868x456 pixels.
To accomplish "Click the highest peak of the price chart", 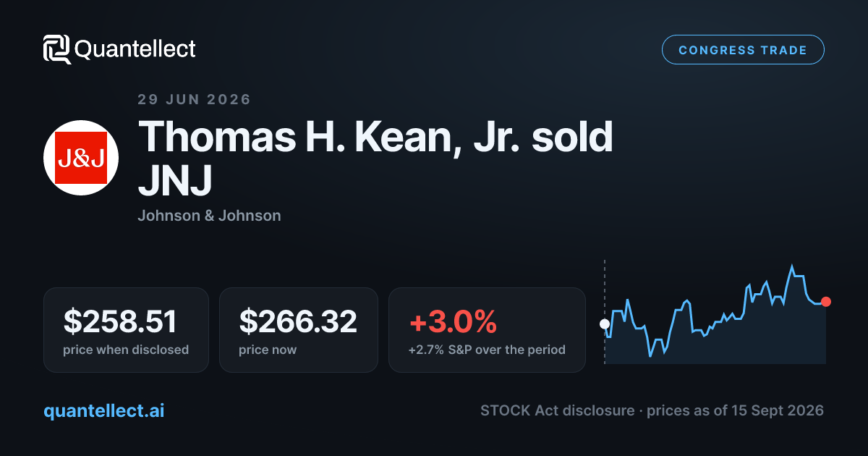I will point(792,266).
